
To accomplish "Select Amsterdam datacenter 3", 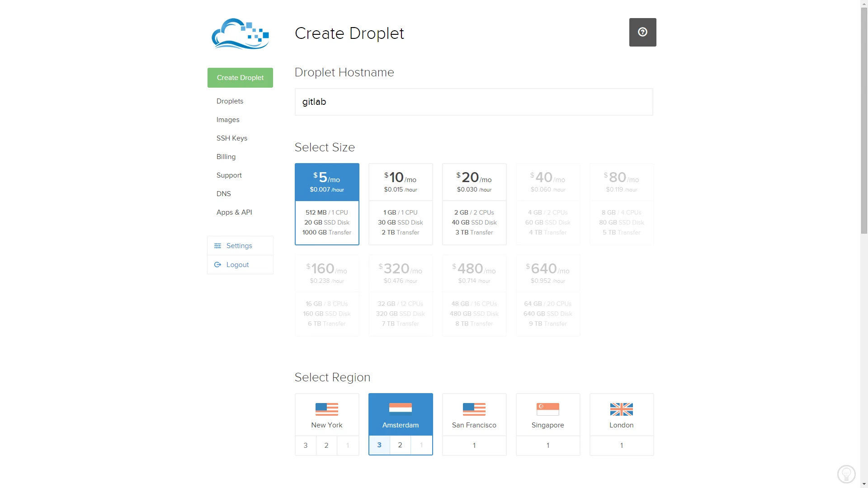I will point(379,445).
